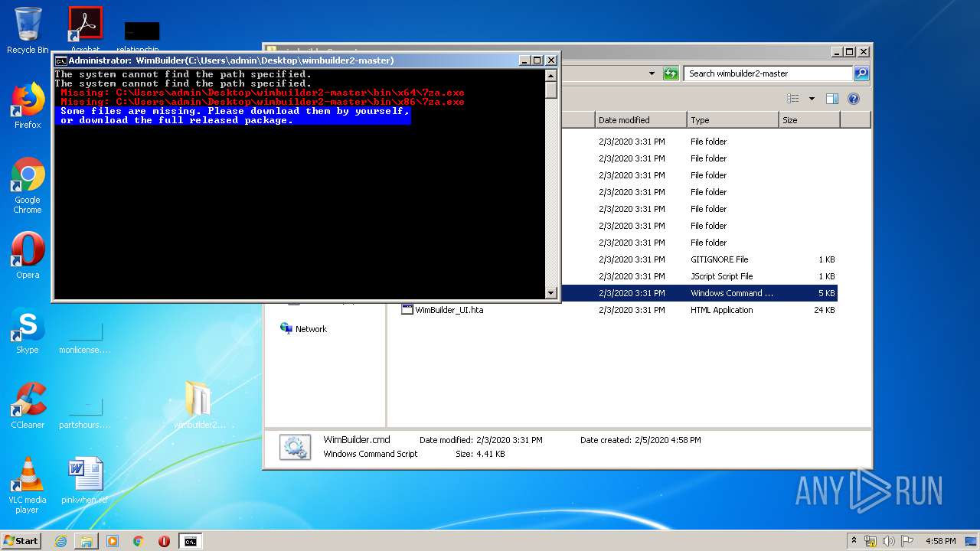This screenshot has width=980, height=551.
Task: Select the WimBuilder_UI.hta file
Action: tap(619, 310)
